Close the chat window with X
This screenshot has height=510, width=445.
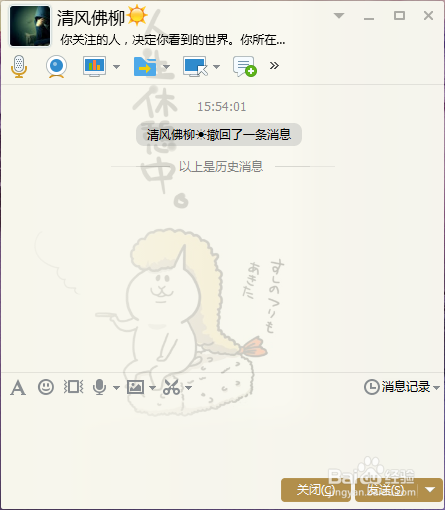[x=428, y=16]
